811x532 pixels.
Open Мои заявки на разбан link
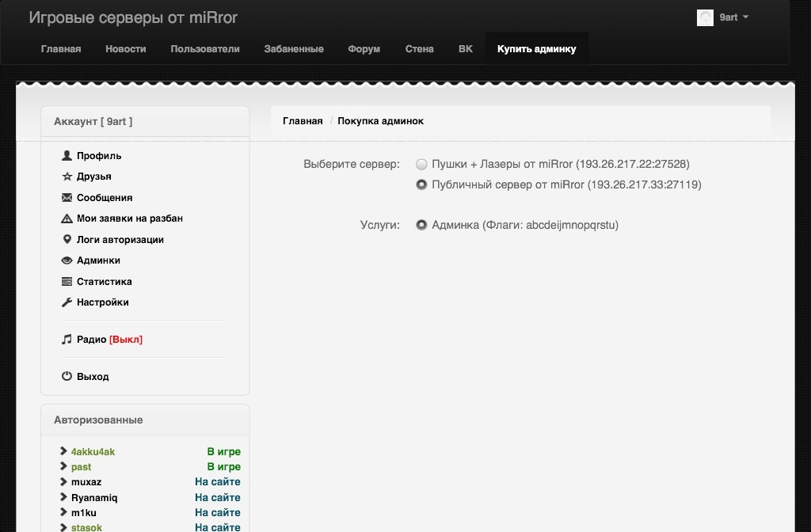click(130, 218)
